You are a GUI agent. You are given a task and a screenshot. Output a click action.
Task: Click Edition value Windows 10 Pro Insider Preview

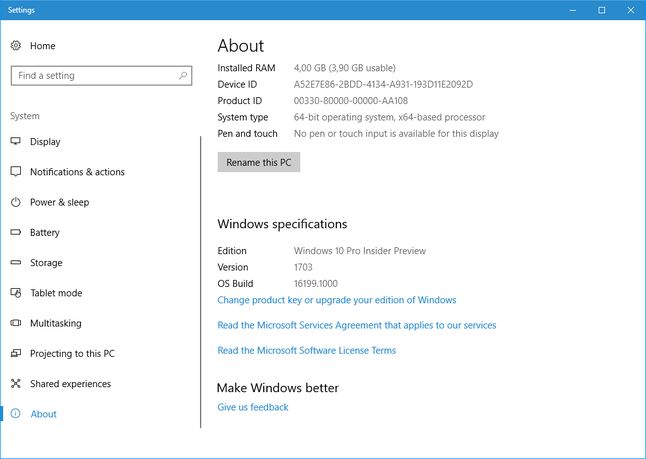(x=360, y=251)
